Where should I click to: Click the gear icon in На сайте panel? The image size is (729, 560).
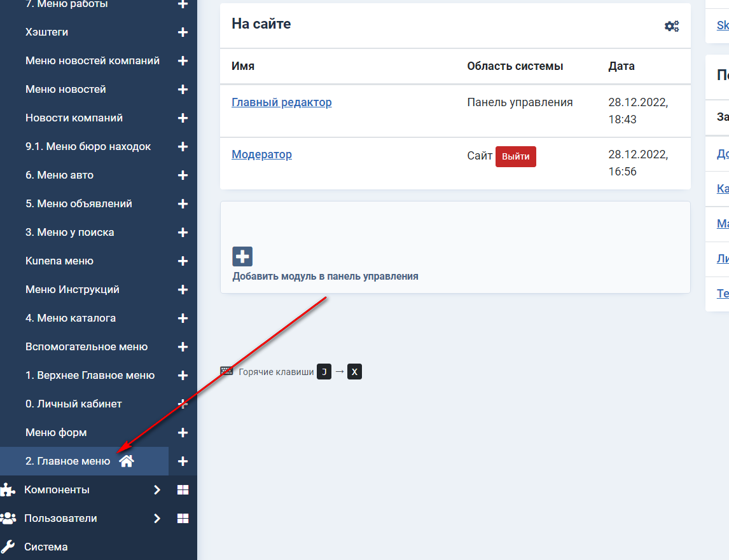672,26
